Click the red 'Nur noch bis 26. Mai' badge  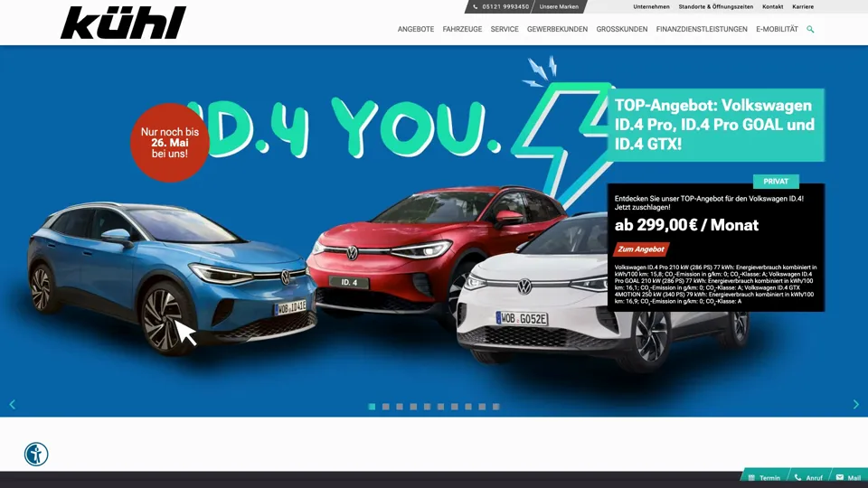pyautogui.click(x=170, y=143)
